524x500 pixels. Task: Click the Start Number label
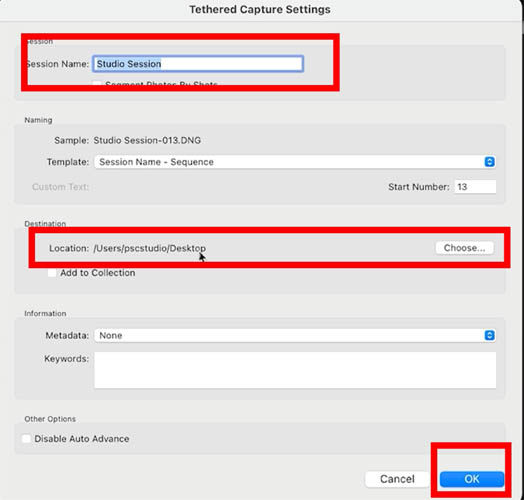(419, 186)
